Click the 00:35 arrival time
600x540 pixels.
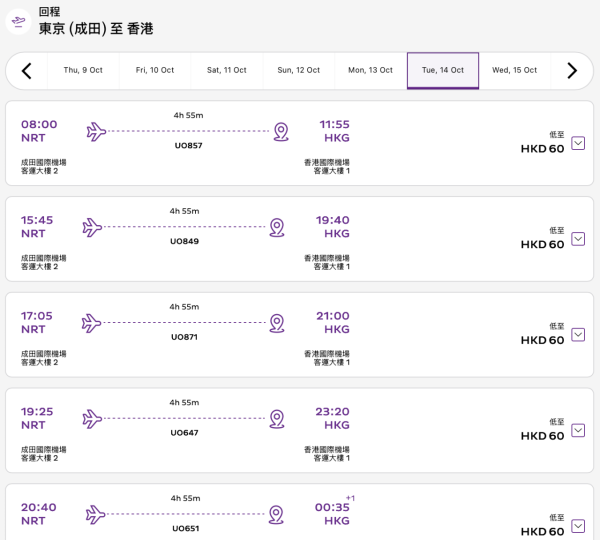coord(332,507)
